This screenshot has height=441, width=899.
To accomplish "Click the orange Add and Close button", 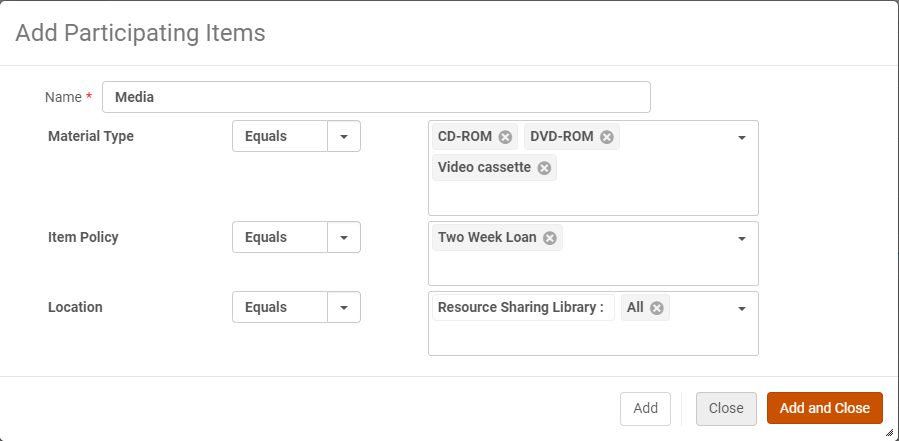I will (824, 408).
